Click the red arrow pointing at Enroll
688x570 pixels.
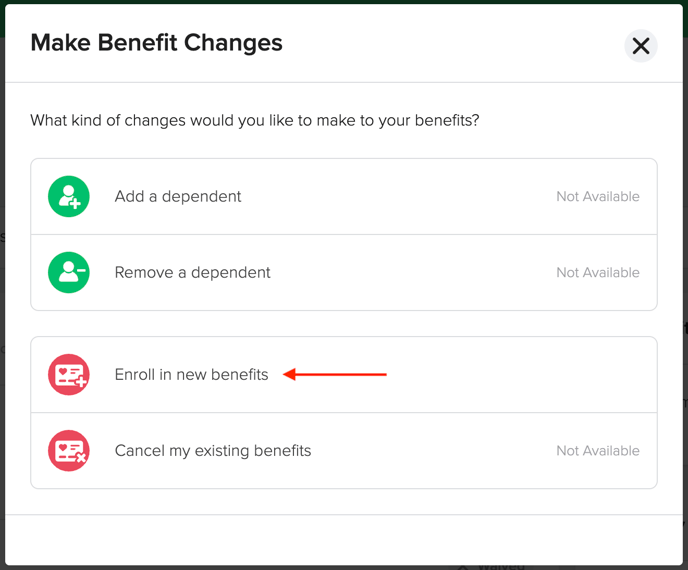(x=335, y=374)
